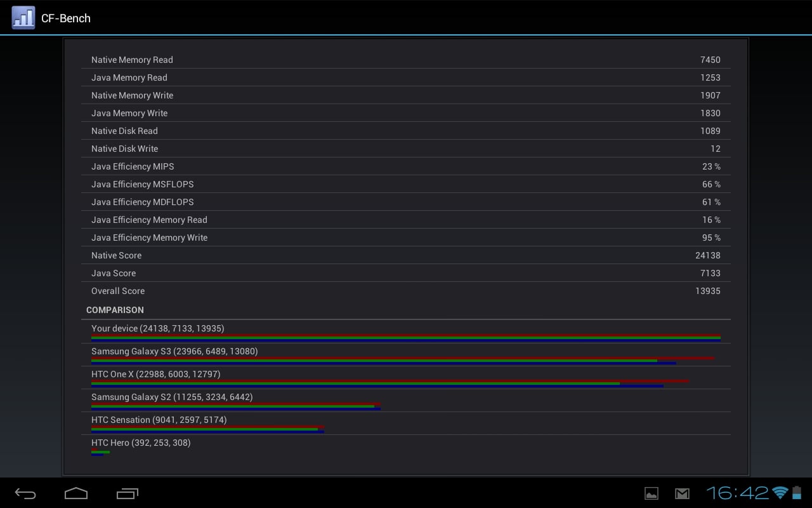This screenshot has height=508, width=812.
Task: Select Java Efficiency Memory Read row
Action: coord(406,220)
